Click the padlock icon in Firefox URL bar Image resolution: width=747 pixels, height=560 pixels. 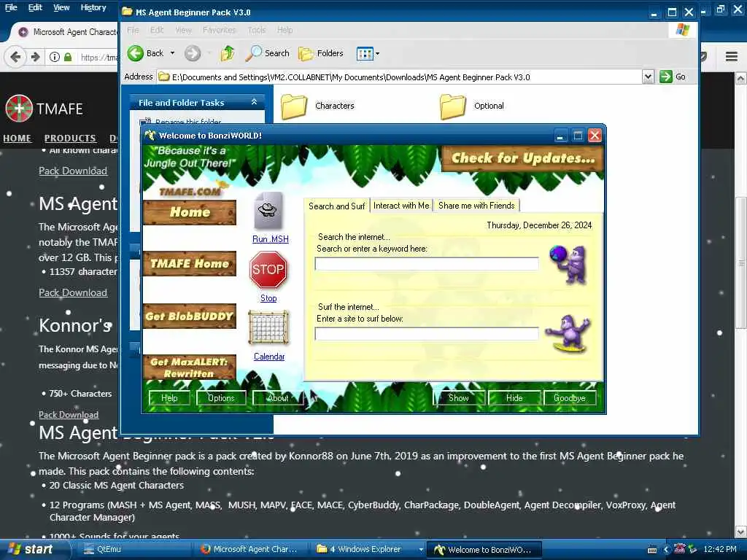pos(68,57)
